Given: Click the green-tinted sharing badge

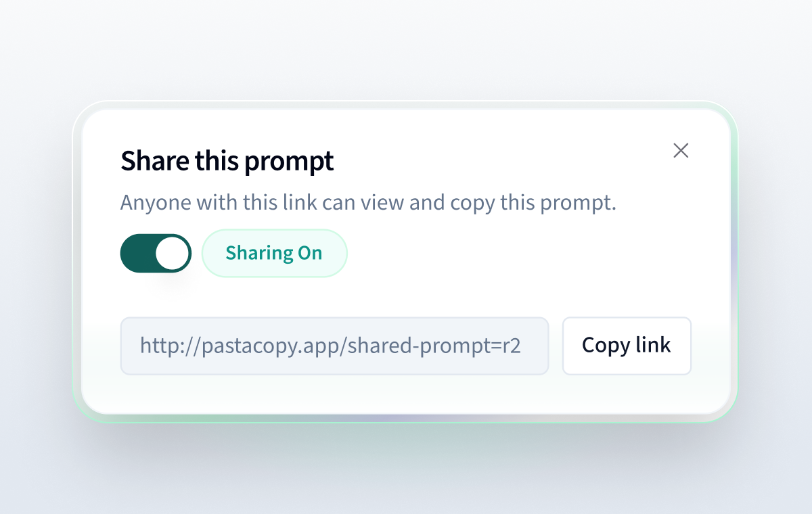Looking at the screenshot, I should [x=274, y=253].
